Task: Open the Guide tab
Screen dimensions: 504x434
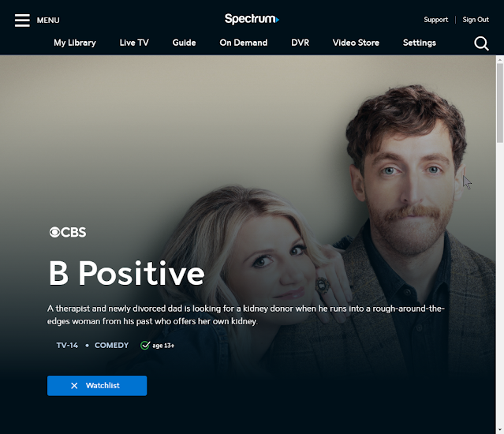Action: [185, 43]
